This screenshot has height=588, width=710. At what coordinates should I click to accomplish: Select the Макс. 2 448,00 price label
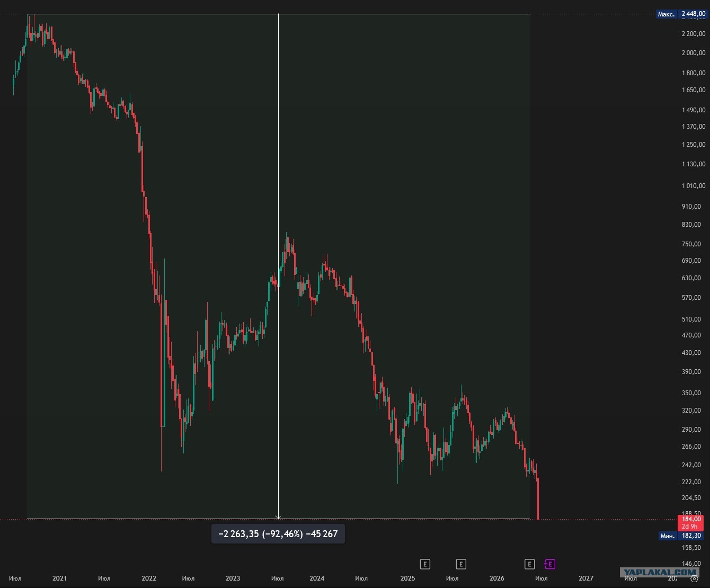tap(682, 14)
